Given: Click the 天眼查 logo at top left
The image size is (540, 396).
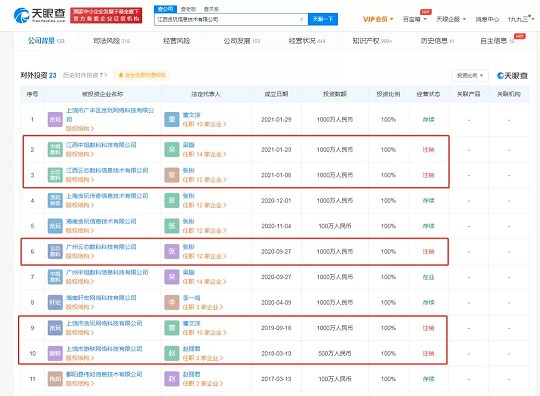Looking at the screenshot, I should pos(40,15).
